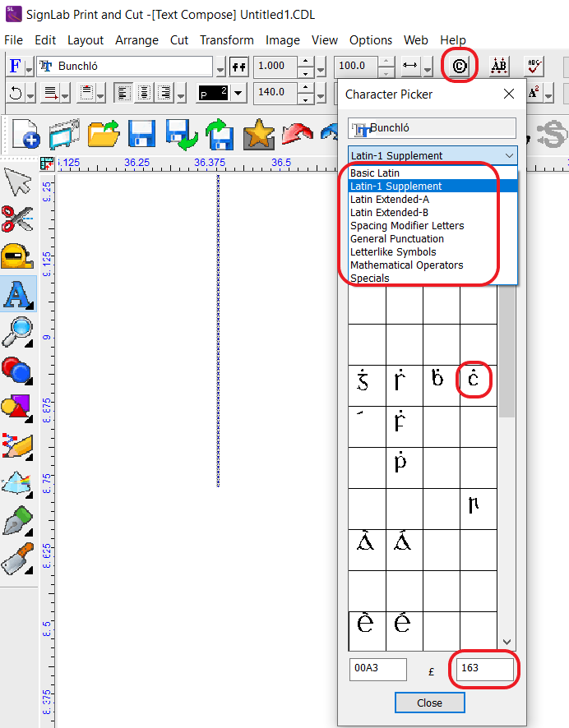Open the Image menu
Image resolution: width=569 pixels, height=728 pixels.
click(282, 40)
